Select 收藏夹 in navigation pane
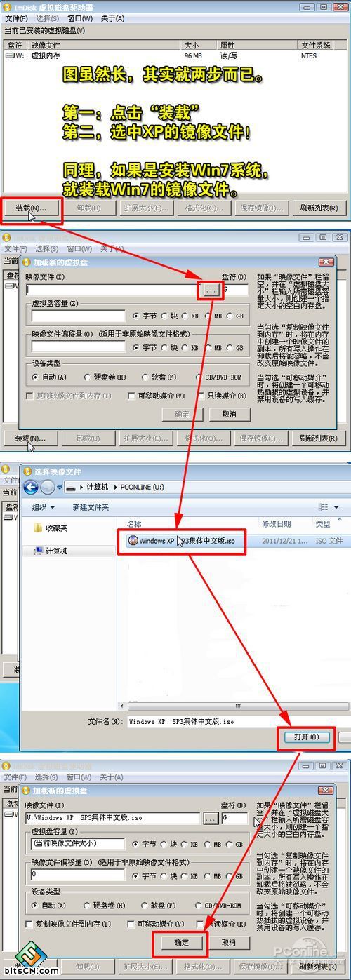351x980 pixels. [x=51, y=528]
